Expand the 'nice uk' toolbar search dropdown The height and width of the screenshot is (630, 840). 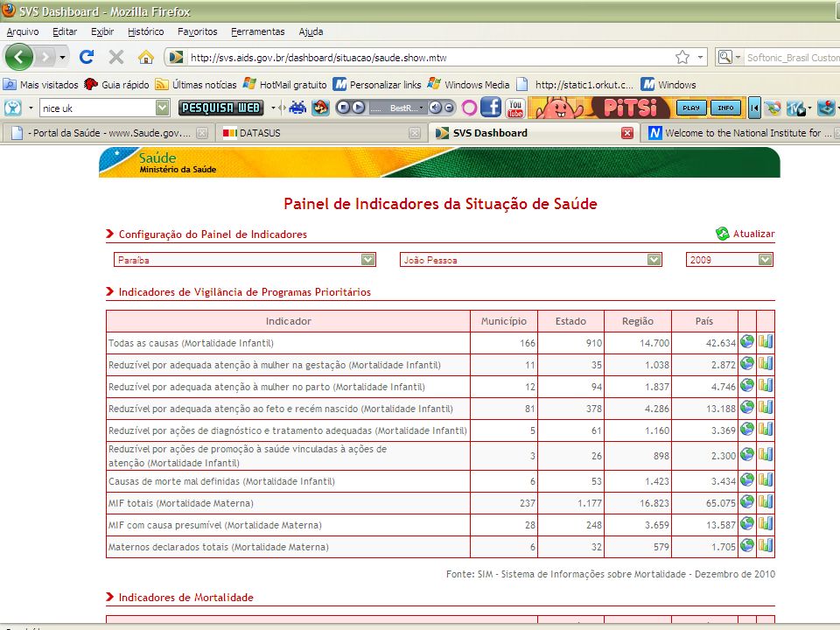163,108
